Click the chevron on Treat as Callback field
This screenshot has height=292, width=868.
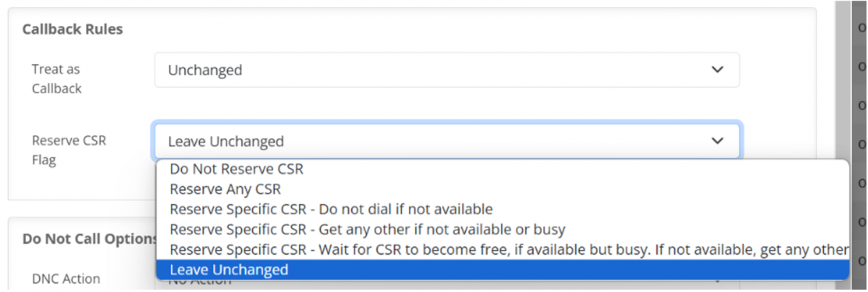(717, 69)
